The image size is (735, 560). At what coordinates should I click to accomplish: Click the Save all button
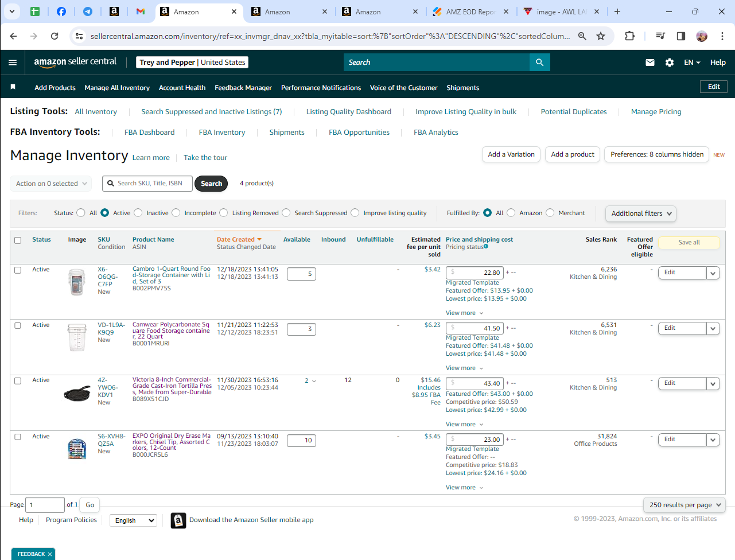pyautogui.click(x=689, y=243)
